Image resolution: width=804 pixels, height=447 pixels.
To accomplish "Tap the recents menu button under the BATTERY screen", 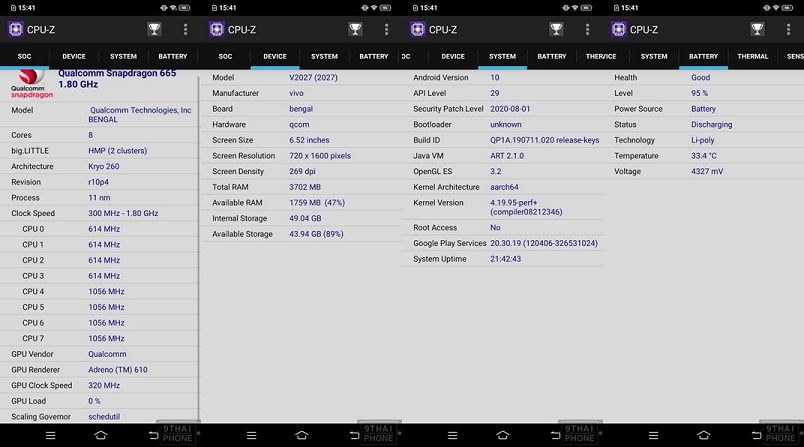I will 653,435.
